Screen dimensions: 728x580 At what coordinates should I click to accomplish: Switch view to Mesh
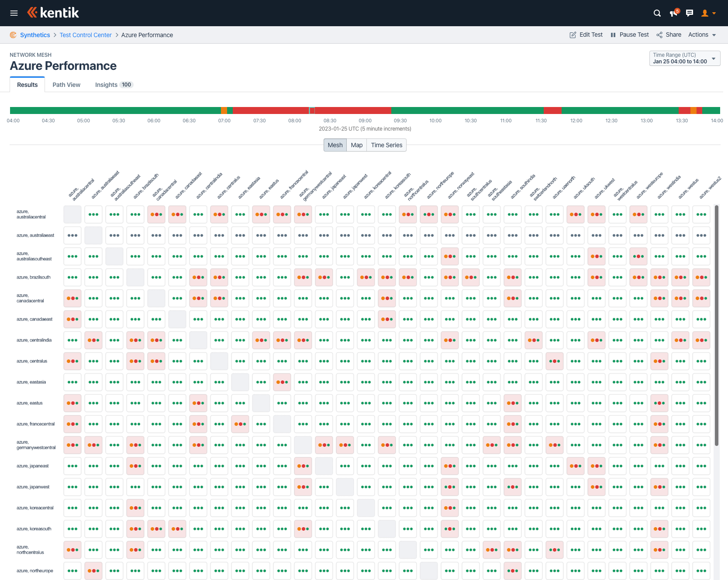pyautogui.click(x=335, y=145)
